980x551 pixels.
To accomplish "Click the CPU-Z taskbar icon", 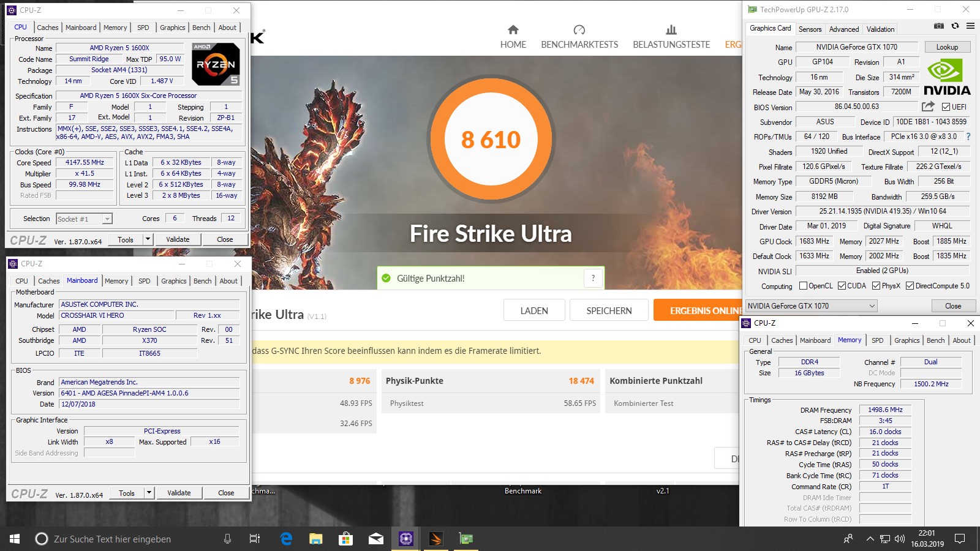I will [x=405, y=539].
